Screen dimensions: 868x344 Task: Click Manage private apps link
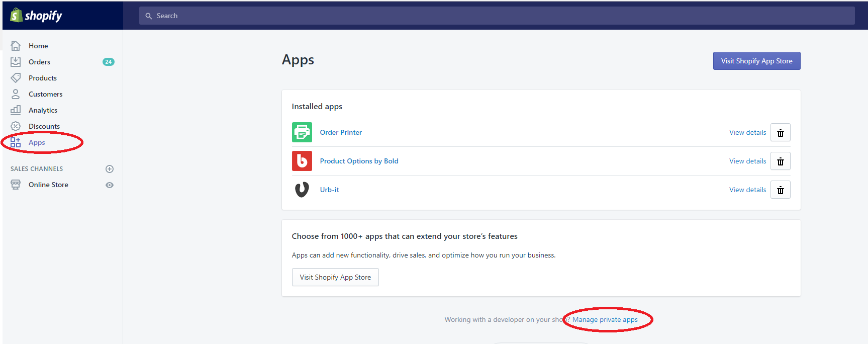click(x=605, y=319)
